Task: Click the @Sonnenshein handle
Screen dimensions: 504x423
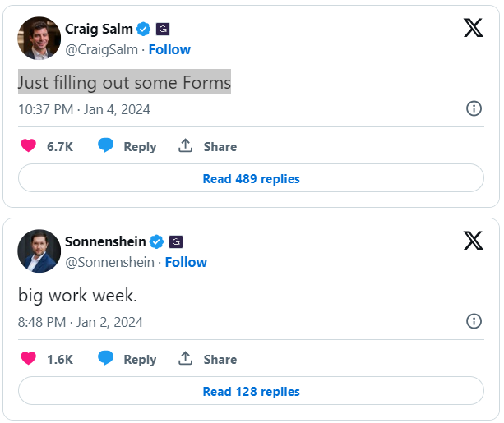Action: [x=109, y=262]
